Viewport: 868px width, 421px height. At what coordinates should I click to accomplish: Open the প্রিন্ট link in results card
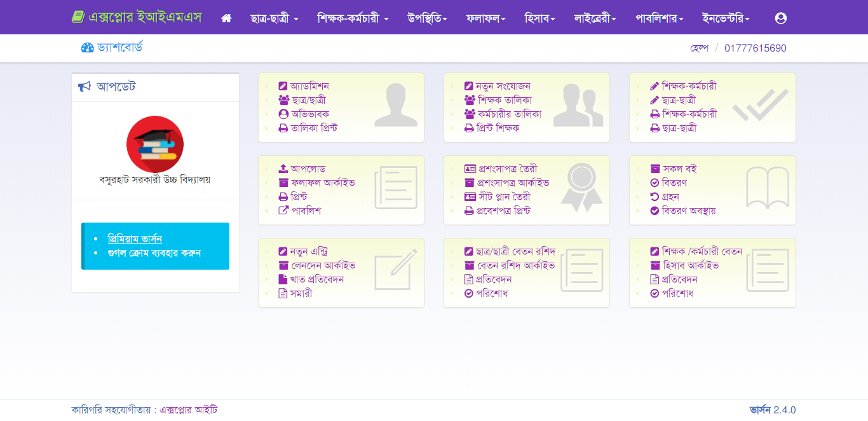[299, 197]
